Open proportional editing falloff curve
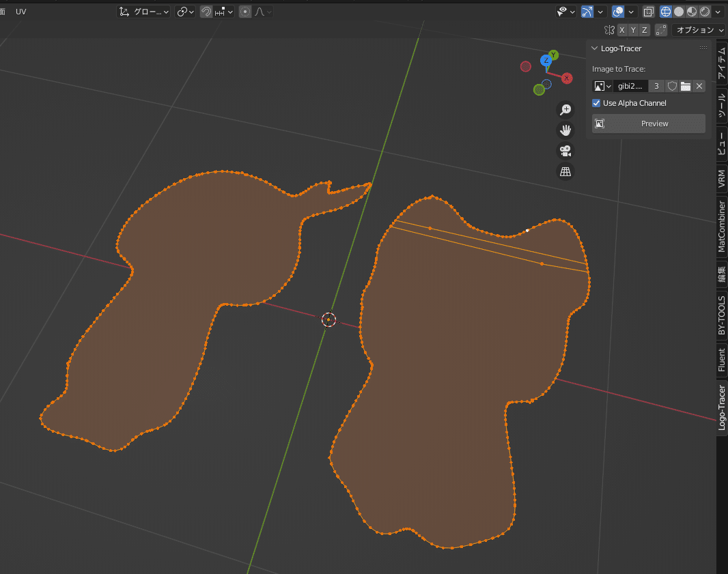The image size is (728, 574). 262,12
